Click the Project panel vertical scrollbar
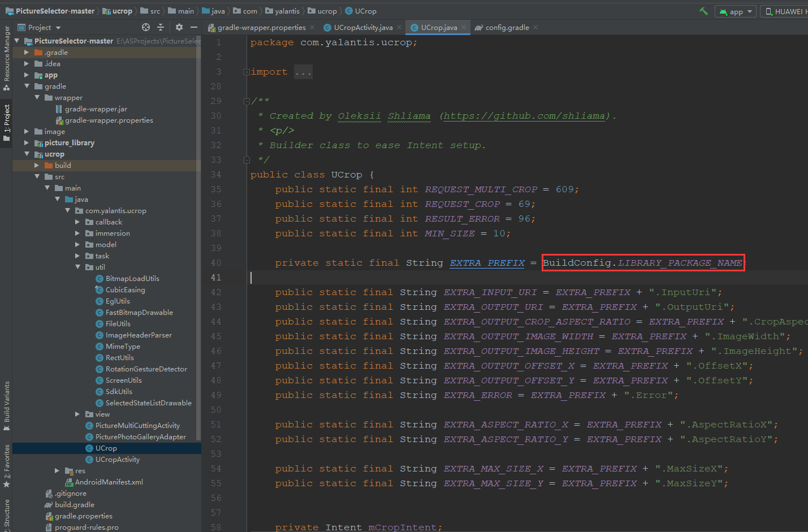This screenshot has height=532, width=808. pyautogui.click(x=198, y=237)
